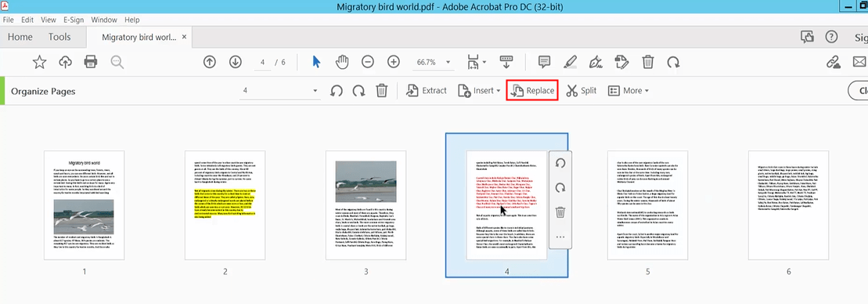Image resolution: width=868 pixels, height=304 pixels.
Task: Click the print icon
Action: 91,61
